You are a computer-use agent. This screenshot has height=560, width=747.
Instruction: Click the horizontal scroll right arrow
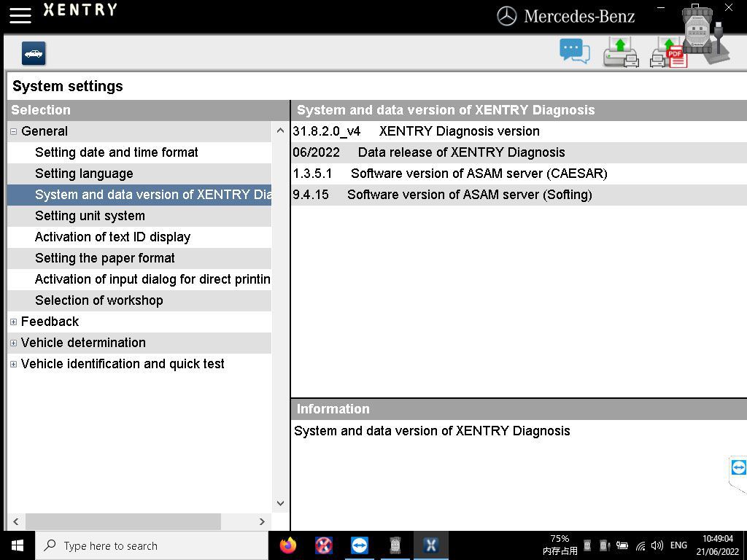(x=262, y=521)
